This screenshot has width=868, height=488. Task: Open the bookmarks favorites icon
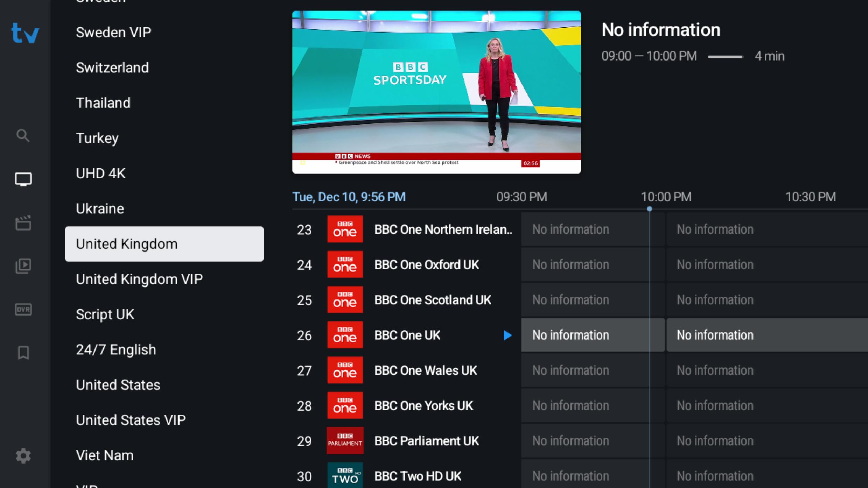coord(23,353)
